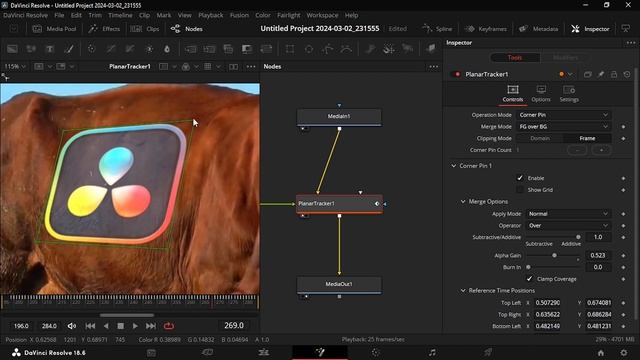Switch to the Fusion page icon
This screenshot has height=360, width=640.
point(320,352)
